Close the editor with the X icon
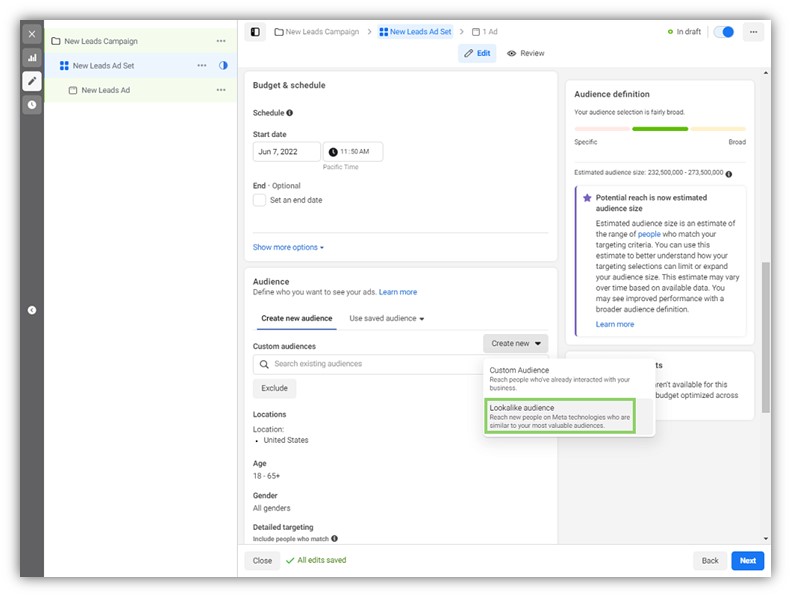791x597 pixels. click(x=32, y=34)
